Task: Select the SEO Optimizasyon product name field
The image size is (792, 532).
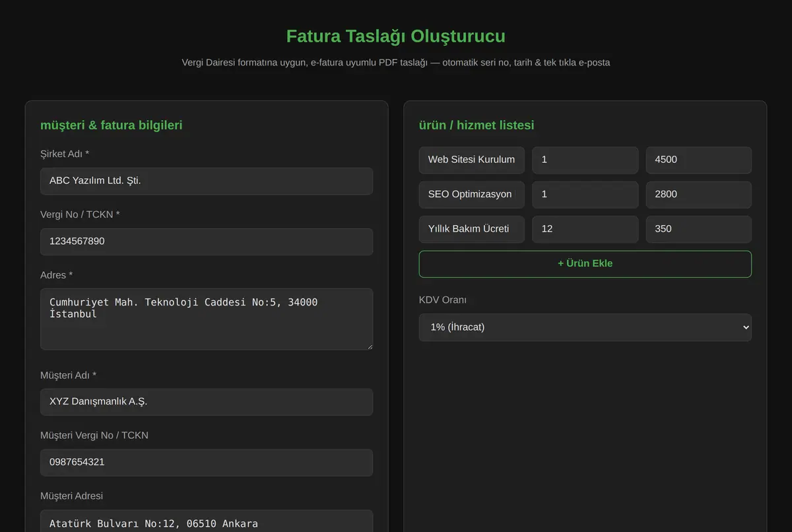Action: (x=472, y=195)
